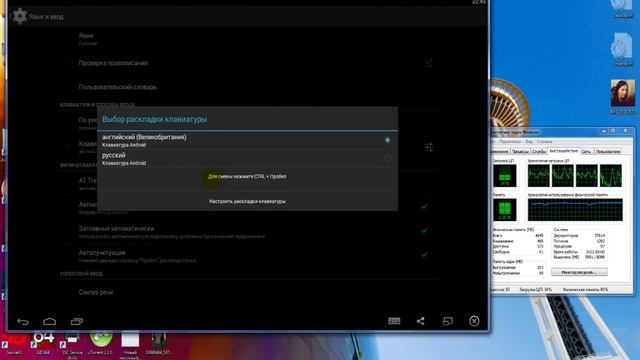
Task: Select русский keyboard layout radio button
Action: click(x=387, y=158)
